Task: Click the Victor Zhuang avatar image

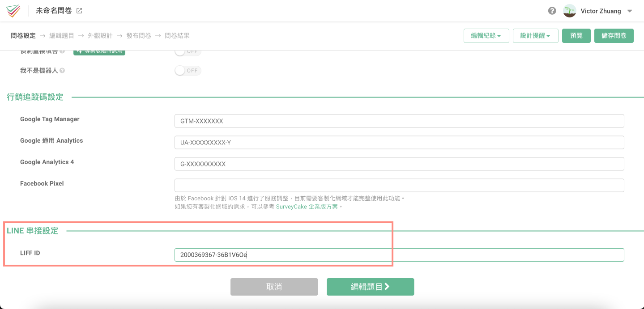Action: click(569, 11)
